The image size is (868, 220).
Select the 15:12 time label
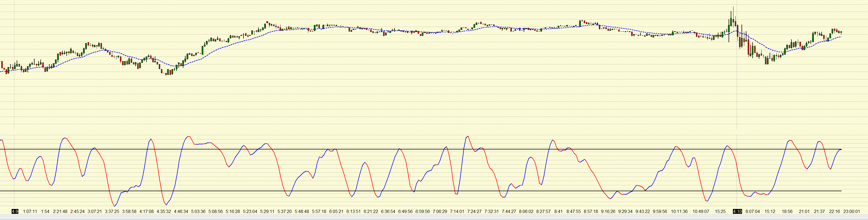click(x=770, y=212)
